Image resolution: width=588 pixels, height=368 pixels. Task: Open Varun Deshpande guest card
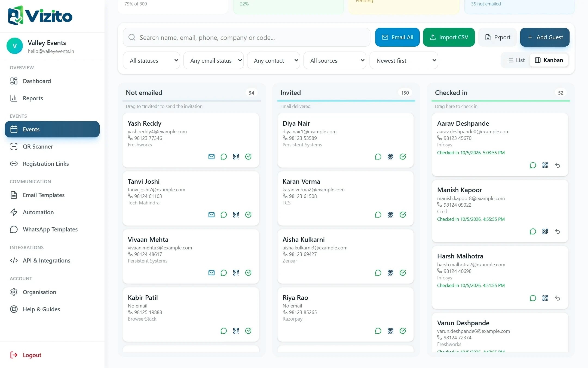(500, 333)
